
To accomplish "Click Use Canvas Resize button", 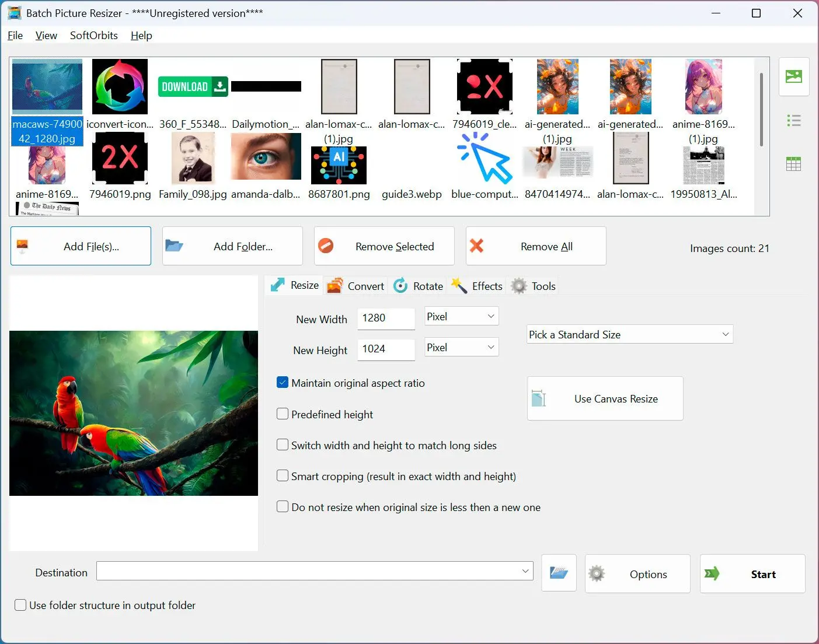I will (605, 398).
